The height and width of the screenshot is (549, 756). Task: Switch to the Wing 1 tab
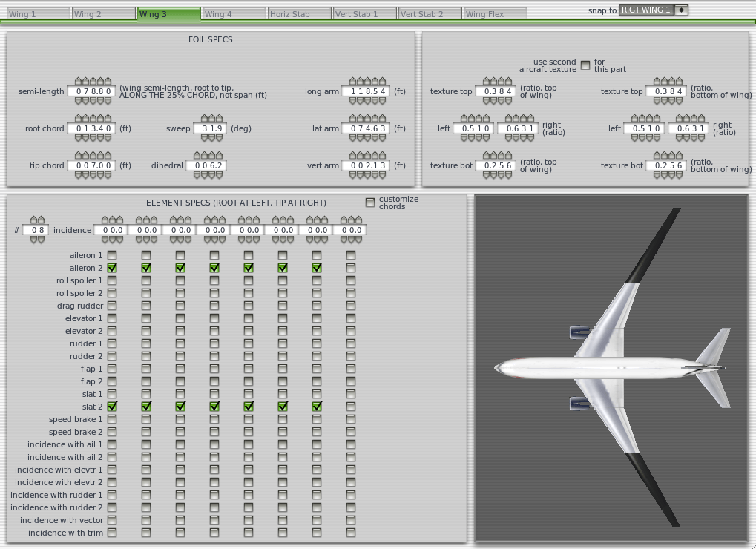pos(38,14)
